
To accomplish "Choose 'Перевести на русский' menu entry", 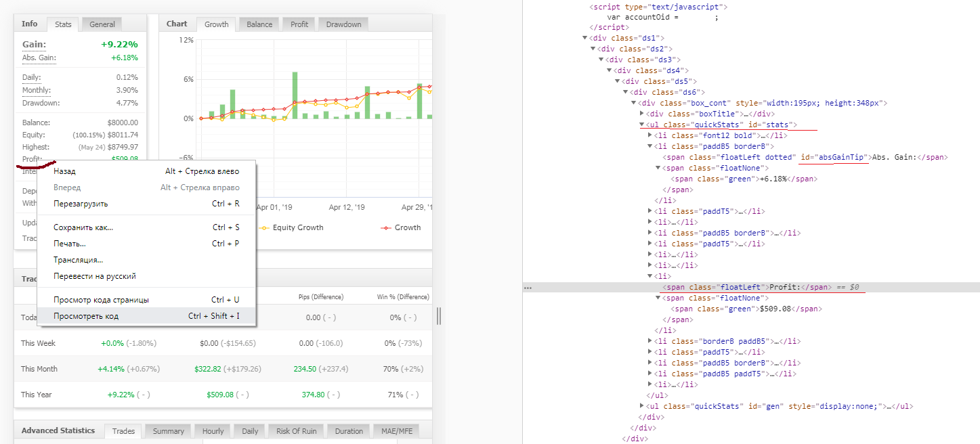I will tap(146, 276).
